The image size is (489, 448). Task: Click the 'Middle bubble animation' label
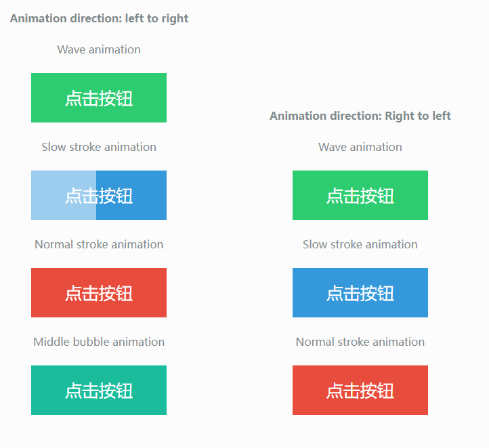coord(99,342)
